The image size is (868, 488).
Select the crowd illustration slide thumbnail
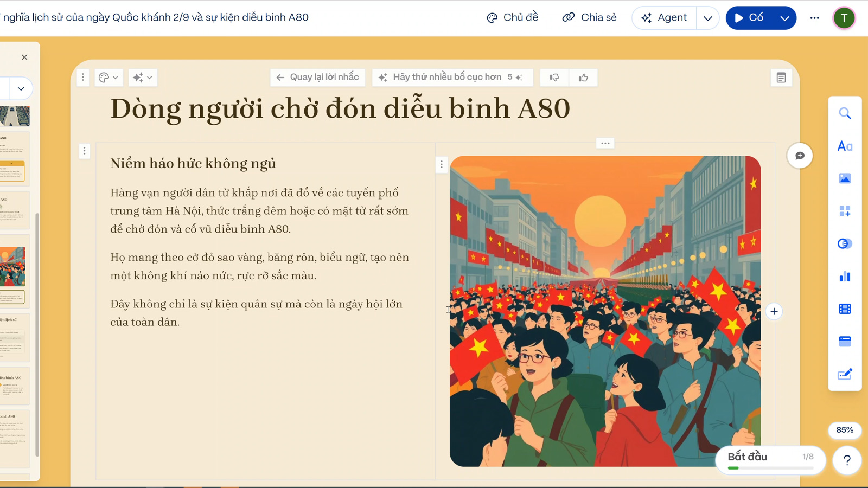click(13, 267)
